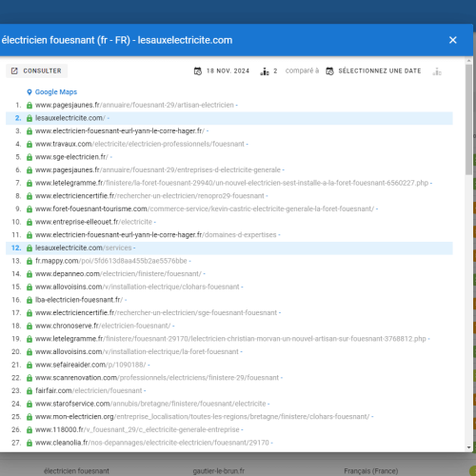Screen dimensions: 476x476
Task: Click SÉLECTIONNEZ UNE DATE
Action: [x=380, y=70]
